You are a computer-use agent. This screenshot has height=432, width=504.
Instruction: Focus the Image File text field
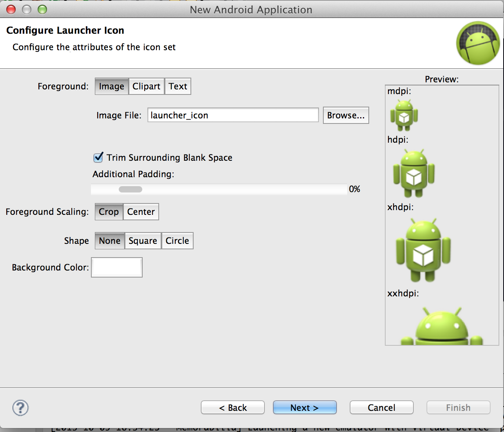[233, 115]
